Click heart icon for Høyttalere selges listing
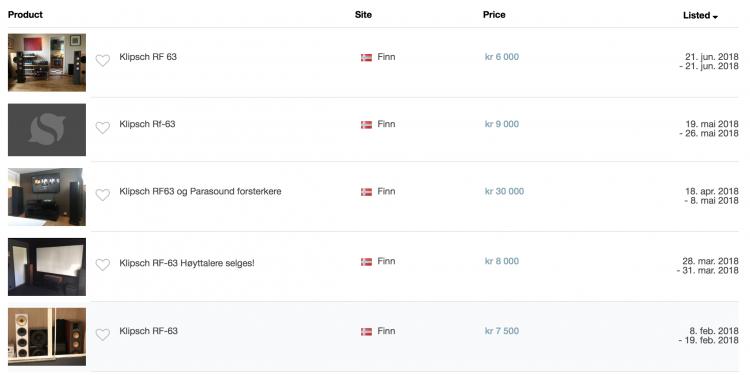This screenshot has height=375, width=750. click(x=102, y=265)
